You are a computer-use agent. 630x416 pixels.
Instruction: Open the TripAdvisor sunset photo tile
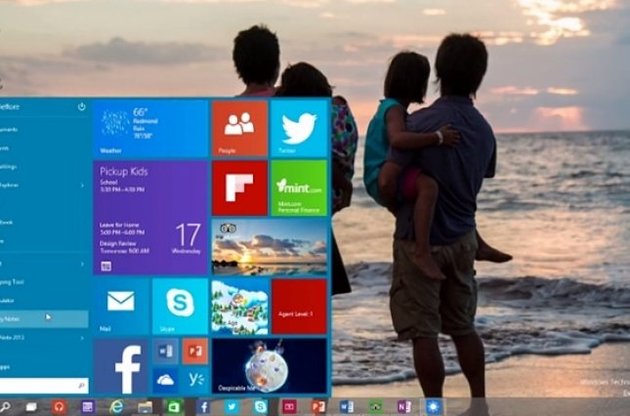[x=269, y=247]
